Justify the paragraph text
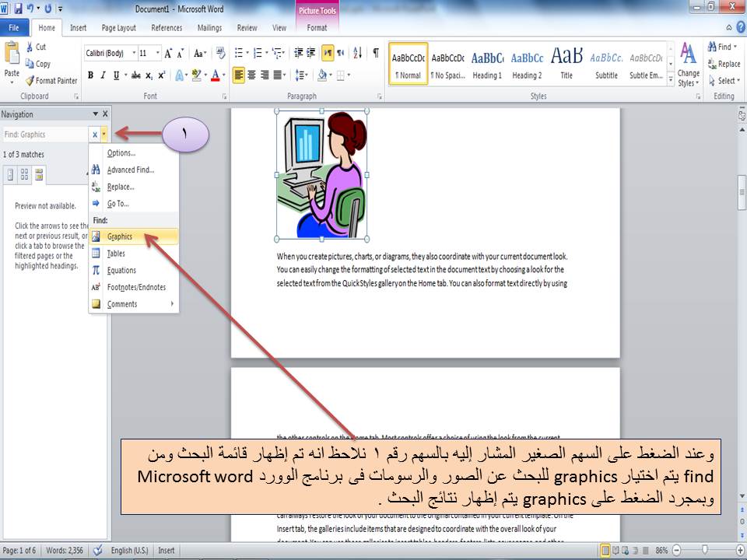The width and height of the screenshot is (747, 560). click(x=277, y=75)
